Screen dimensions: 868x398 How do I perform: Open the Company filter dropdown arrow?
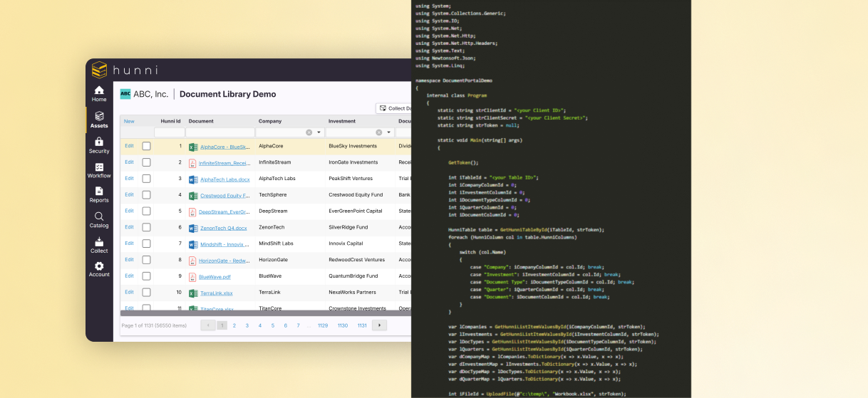coord(319,132)
